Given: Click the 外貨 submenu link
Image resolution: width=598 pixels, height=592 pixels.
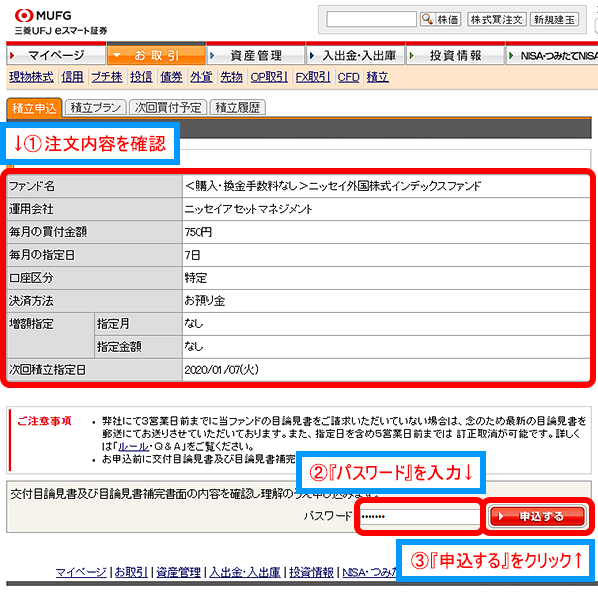Looking at the screenshot, I should [x=201, y=77].
